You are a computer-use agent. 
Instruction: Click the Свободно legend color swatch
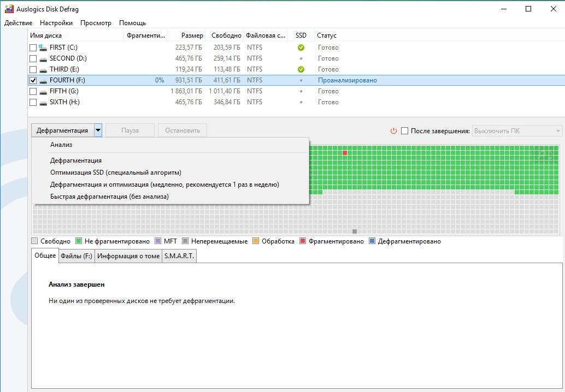click(34, 241)
